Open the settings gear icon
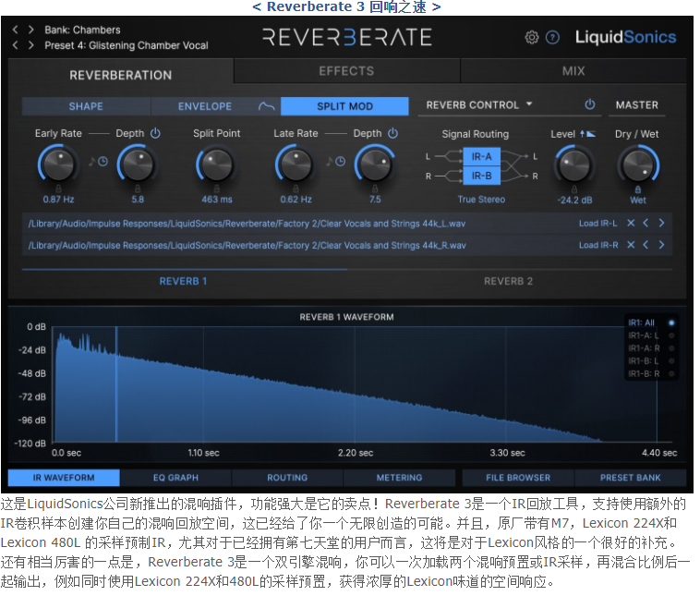 532,38
